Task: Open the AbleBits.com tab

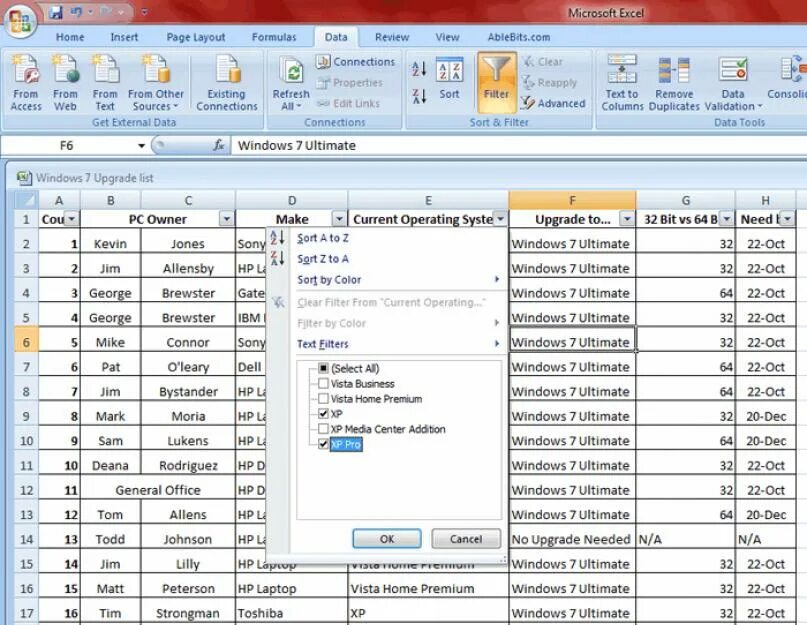Action: point(519,37)
